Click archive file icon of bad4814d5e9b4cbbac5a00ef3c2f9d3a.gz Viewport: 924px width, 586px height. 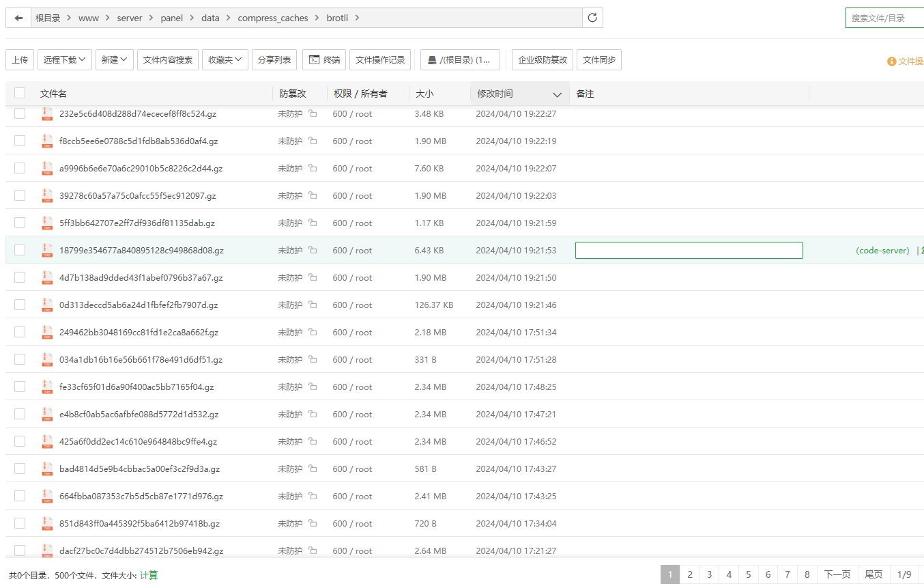pos(47,469)
